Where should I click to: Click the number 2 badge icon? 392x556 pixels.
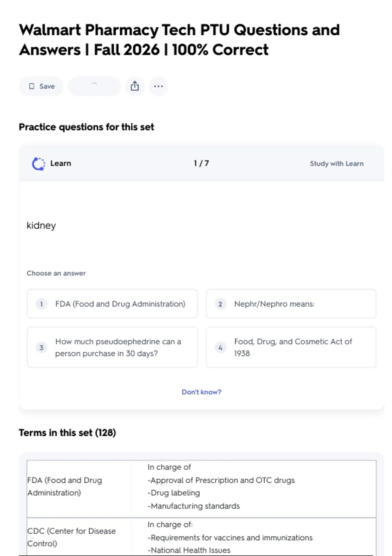tap(220, 304)
